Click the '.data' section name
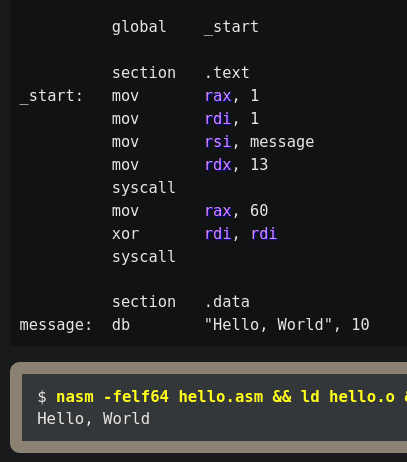This screenshot has height=462, width=407. [x=228, y=302]
